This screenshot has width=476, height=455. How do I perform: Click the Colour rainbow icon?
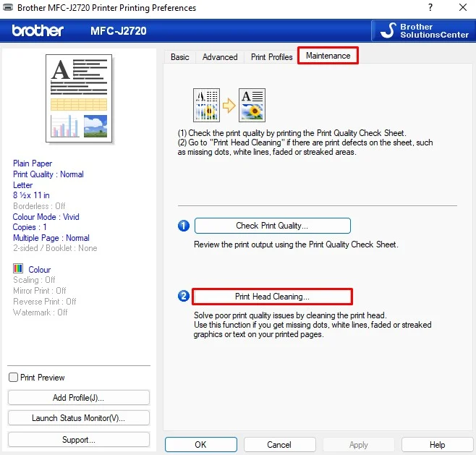(18, 268)
